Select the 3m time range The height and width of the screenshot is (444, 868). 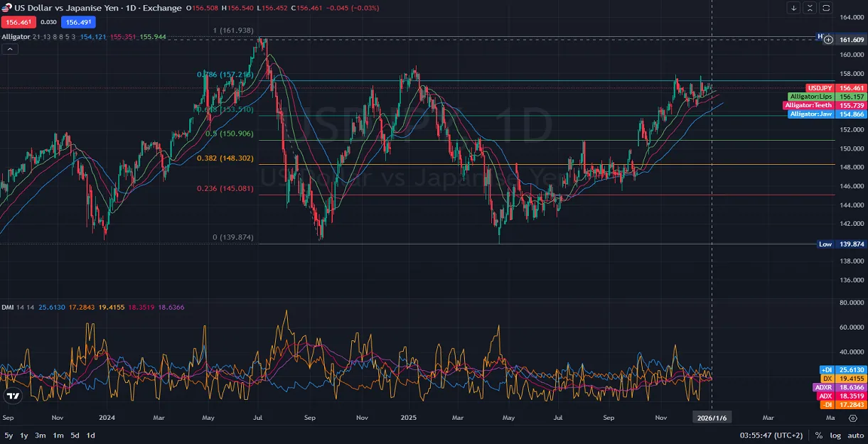point(41,435)
